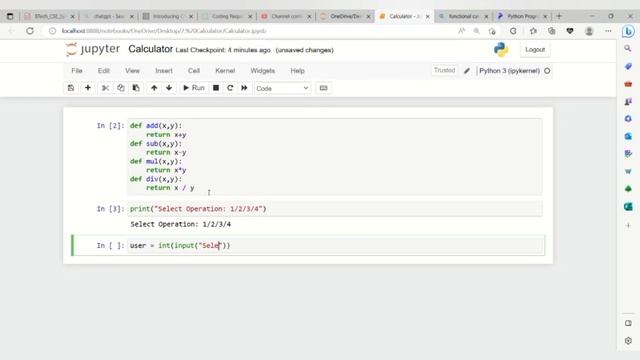Open browser collections icon
The image size is (640, 360).
[x=551, y=31]
